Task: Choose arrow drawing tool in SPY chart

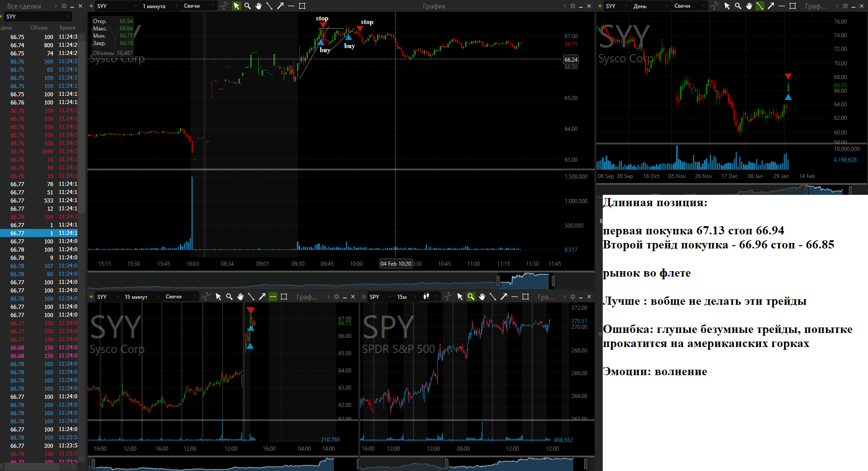Action: point(504,297)
